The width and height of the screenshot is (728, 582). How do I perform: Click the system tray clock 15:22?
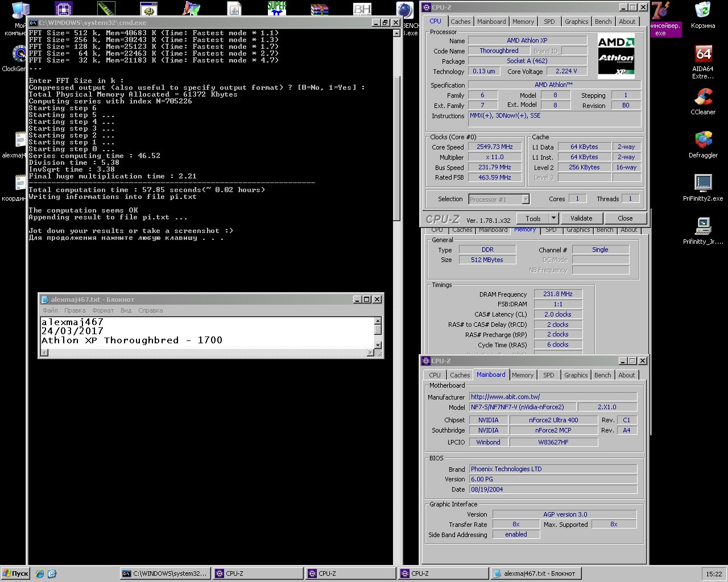[x=714, y=574]
